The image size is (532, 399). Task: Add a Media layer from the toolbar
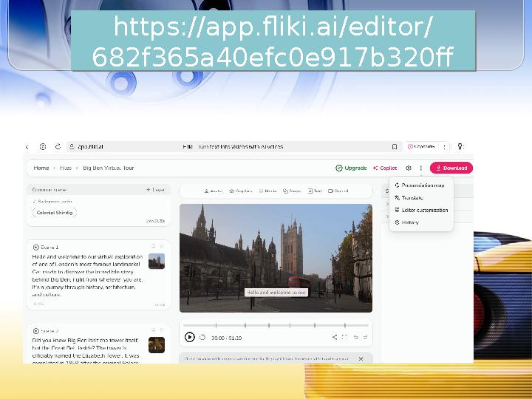tap(267, 191)
